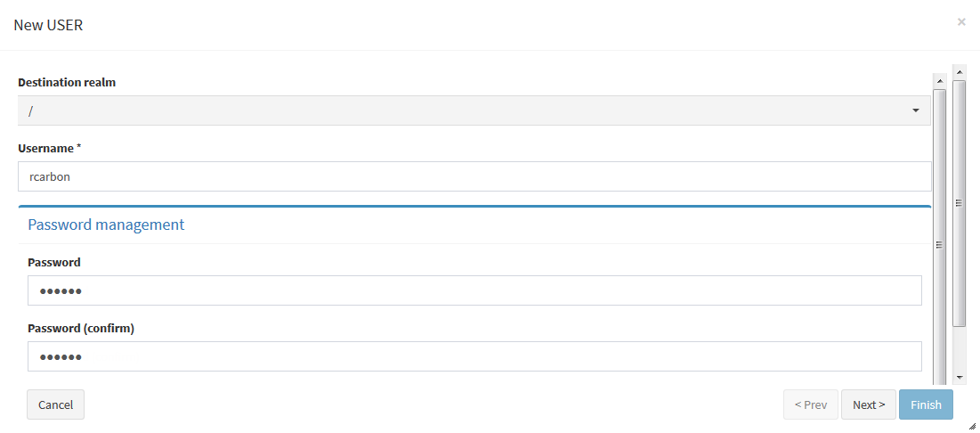
Task: Go back with the Prev button
Action: point(810,404)
